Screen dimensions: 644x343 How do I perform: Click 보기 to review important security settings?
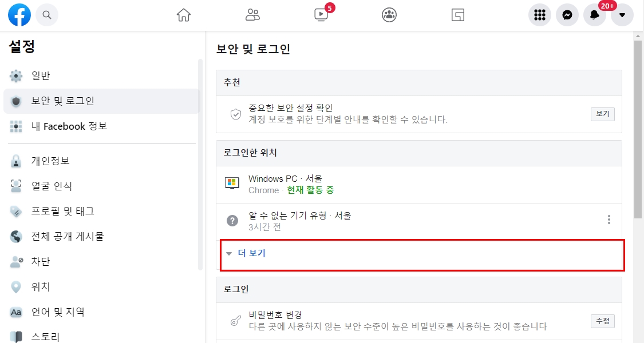602,114
